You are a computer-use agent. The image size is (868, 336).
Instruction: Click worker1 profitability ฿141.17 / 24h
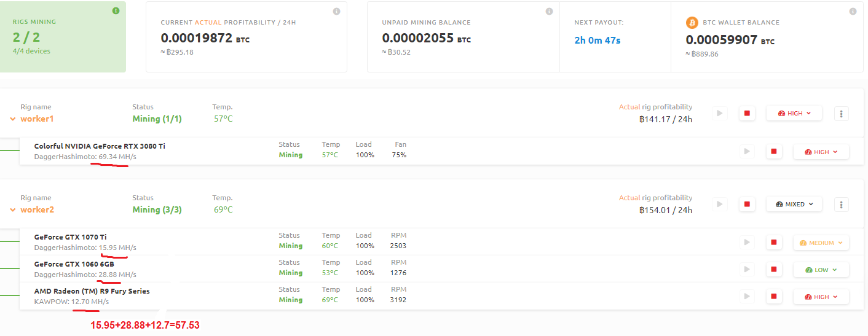coord(666,119)
